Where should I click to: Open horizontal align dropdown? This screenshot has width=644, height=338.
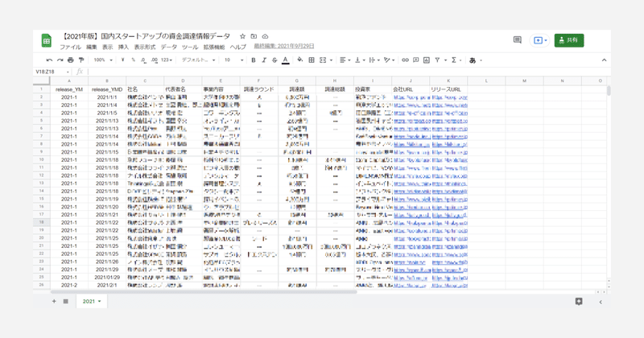(345, 60)
